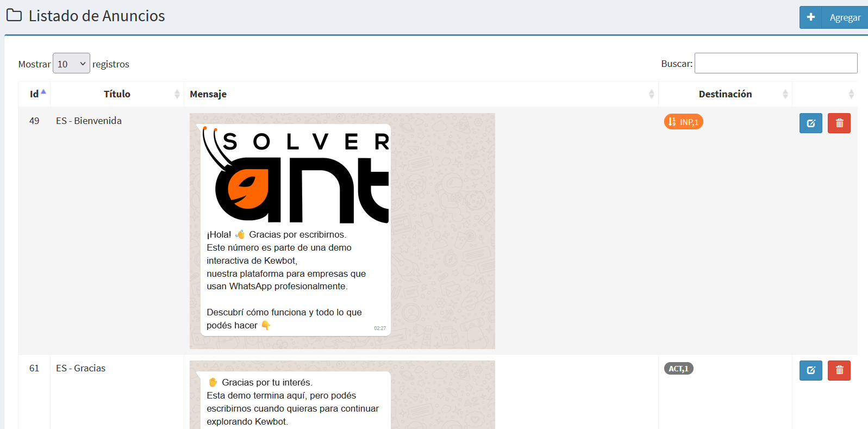Click the sort arrows on the actions column
The width and height of the screenshot is (868, 429).
pos(851,94)
